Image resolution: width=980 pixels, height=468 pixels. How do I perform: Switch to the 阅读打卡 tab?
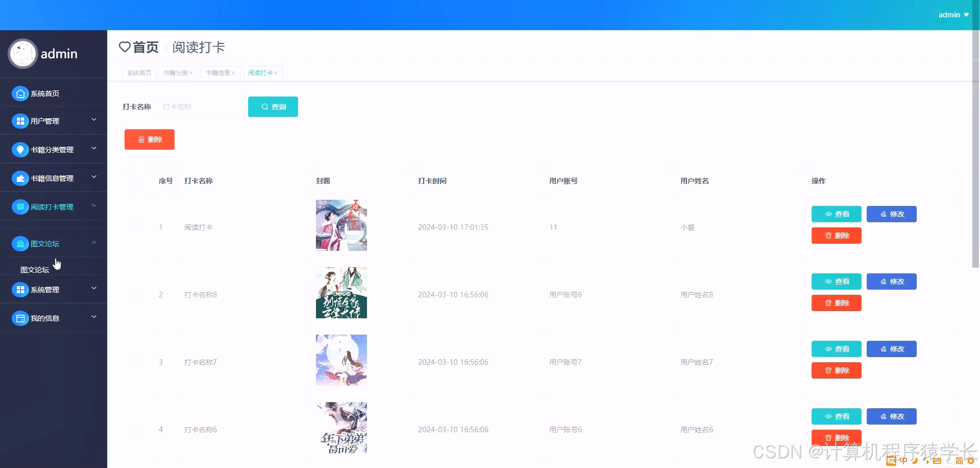tap(260, 73)
